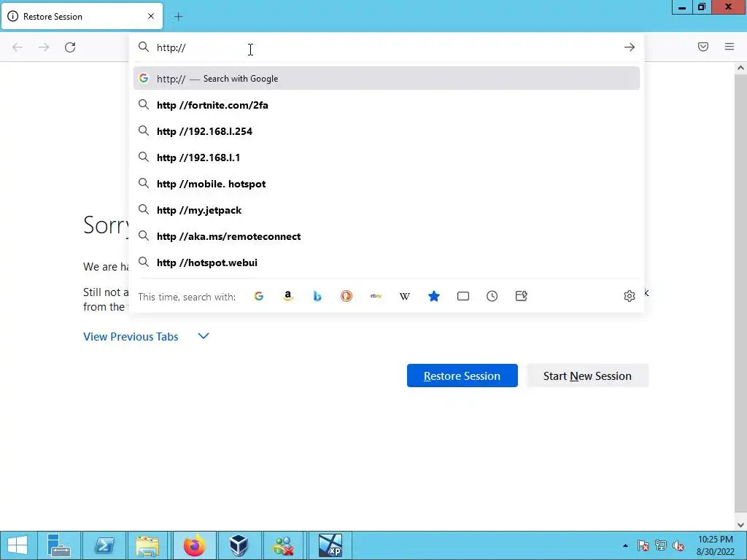Click scrollbar up arrow on page

point(741,68)
